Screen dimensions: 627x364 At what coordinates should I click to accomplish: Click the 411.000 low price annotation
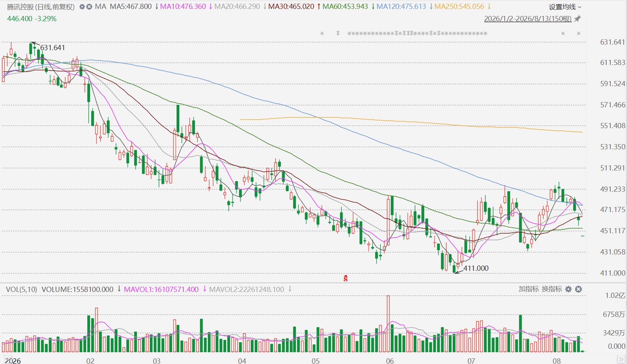click(x=476, y=268)
